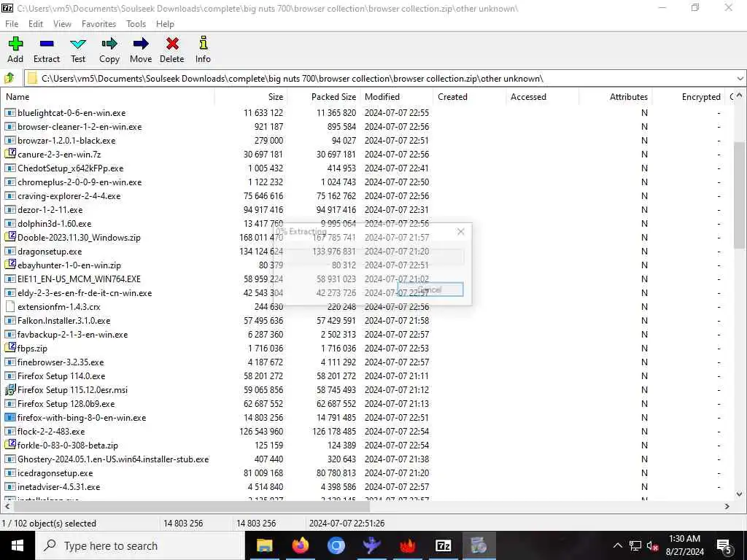Select bluelightcat-0-6-en-win.exe
The height and width of the screenshot is (560, 747).
(71, 113)
